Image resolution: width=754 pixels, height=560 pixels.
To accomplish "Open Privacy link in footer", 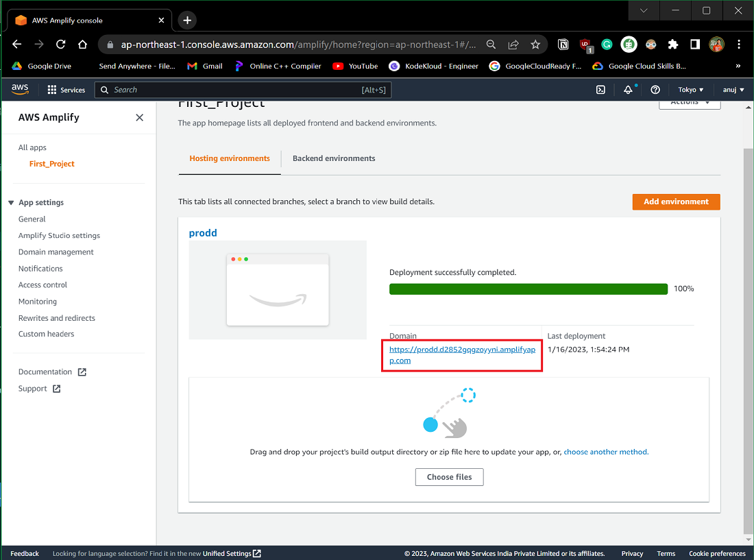I will [632, 554].
